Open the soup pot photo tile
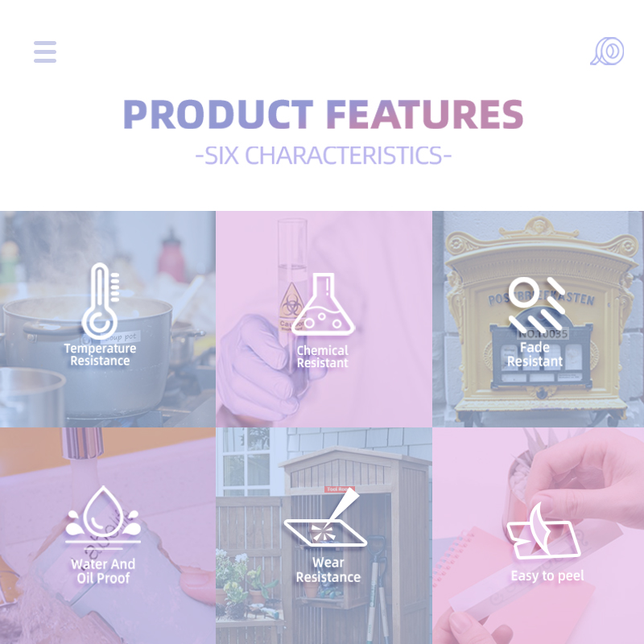 [x=108, y=319]
